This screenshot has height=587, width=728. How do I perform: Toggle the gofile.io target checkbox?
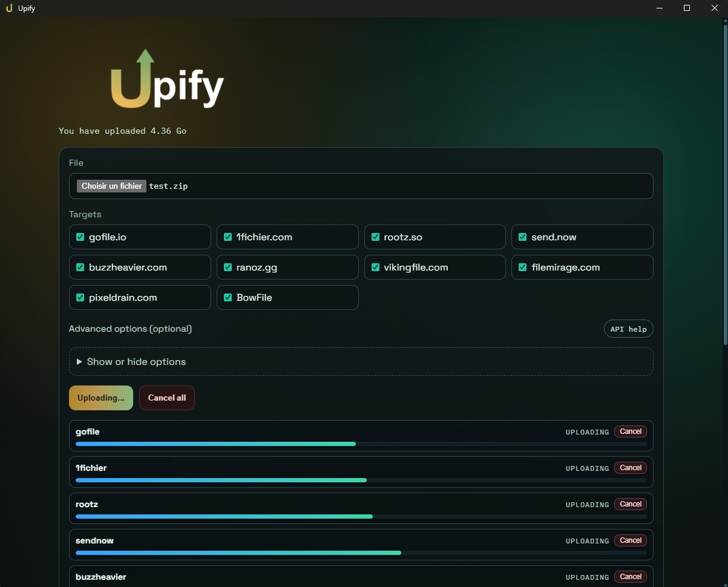[x=80, y=237]
